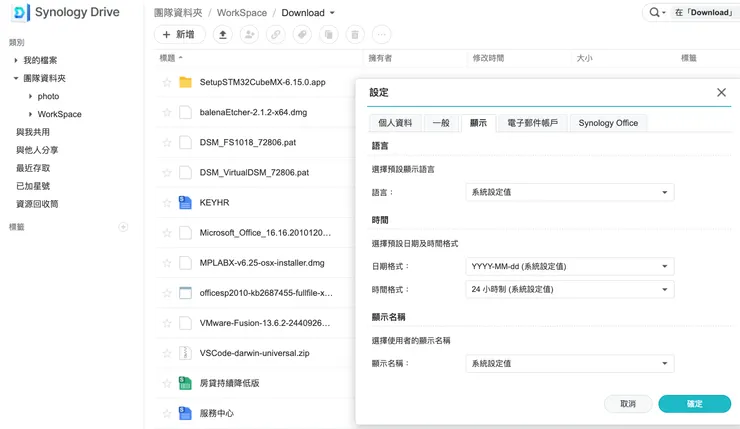
Task: Click the 房貸持續降低版 spreadsheet icon
Action: [x=185, y=383]
